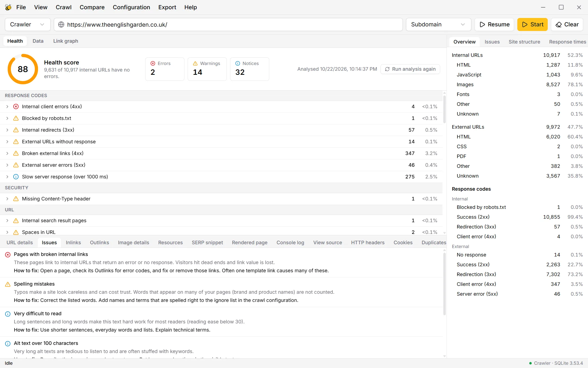Screen dimensions: 588x368
Task: Click the info icon beside Slow server response
Action: (16, 177)
